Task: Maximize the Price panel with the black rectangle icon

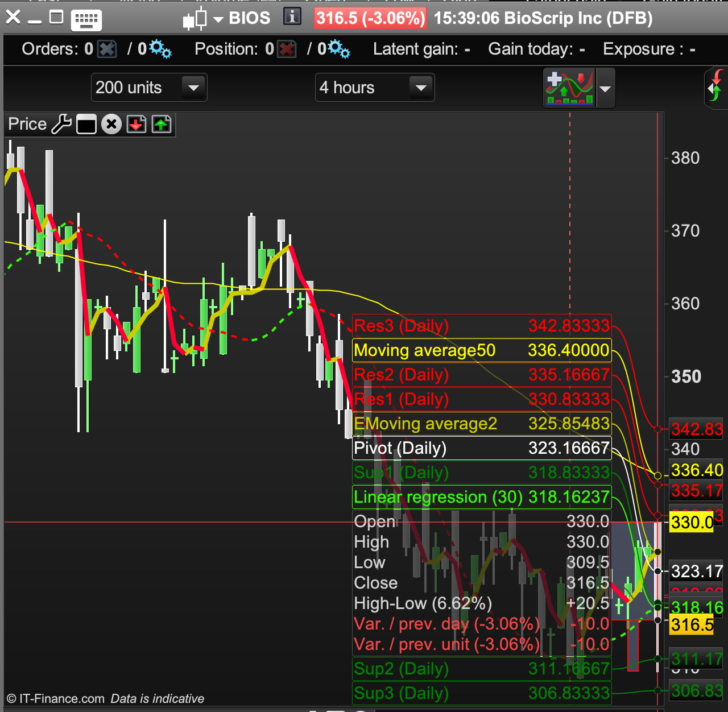Action: coord(86,124)
